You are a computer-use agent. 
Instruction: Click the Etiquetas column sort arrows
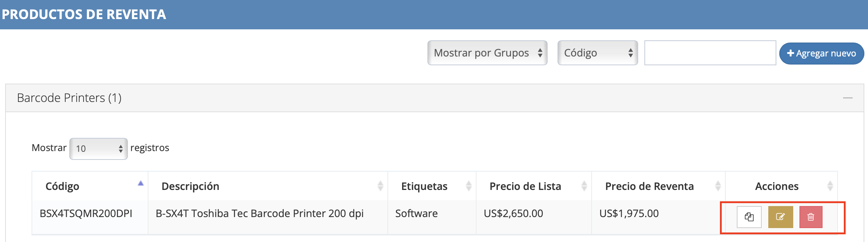pyautogui.click(x=468, y=186)
